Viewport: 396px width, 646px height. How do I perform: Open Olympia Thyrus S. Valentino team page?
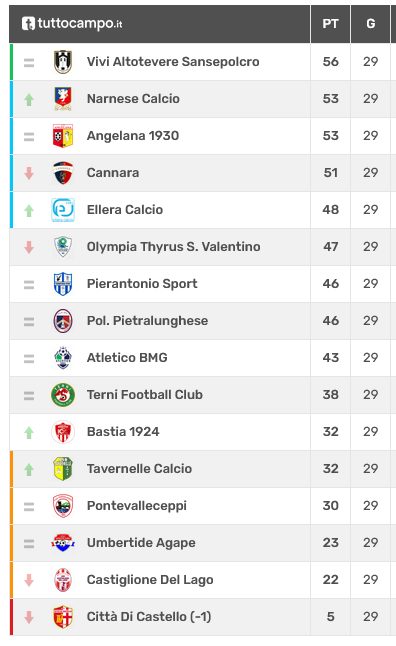[x=173, y=247]
